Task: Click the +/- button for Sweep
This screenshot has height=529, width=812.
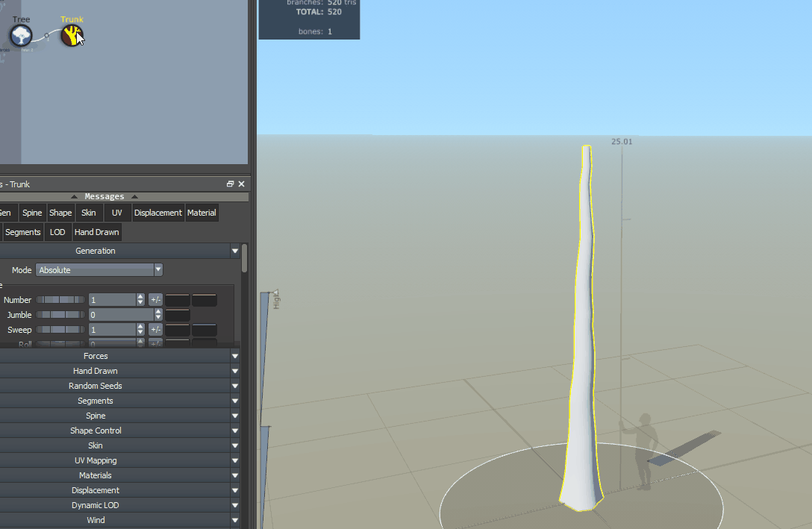Action: [x=155, y=331]
